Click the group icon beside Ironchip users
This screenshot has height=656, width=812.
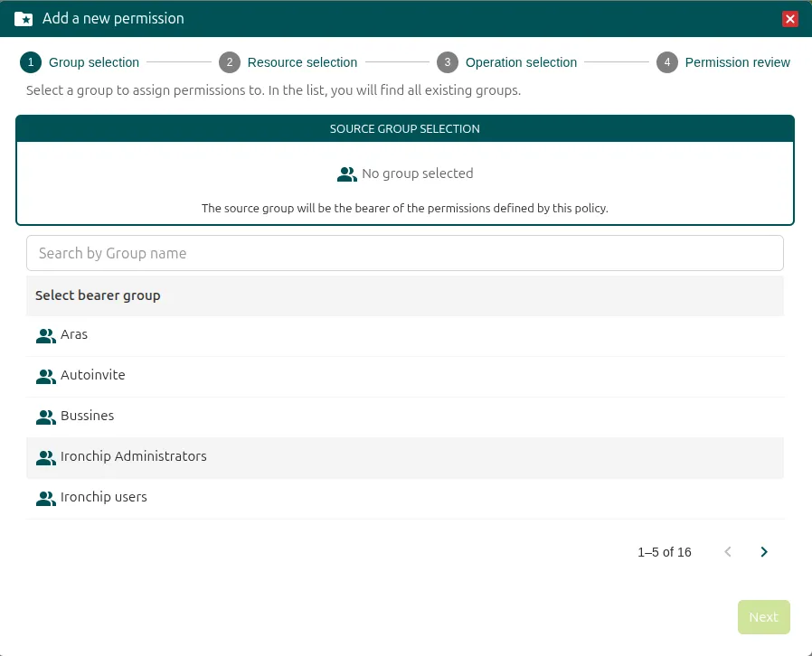(45, 498)
